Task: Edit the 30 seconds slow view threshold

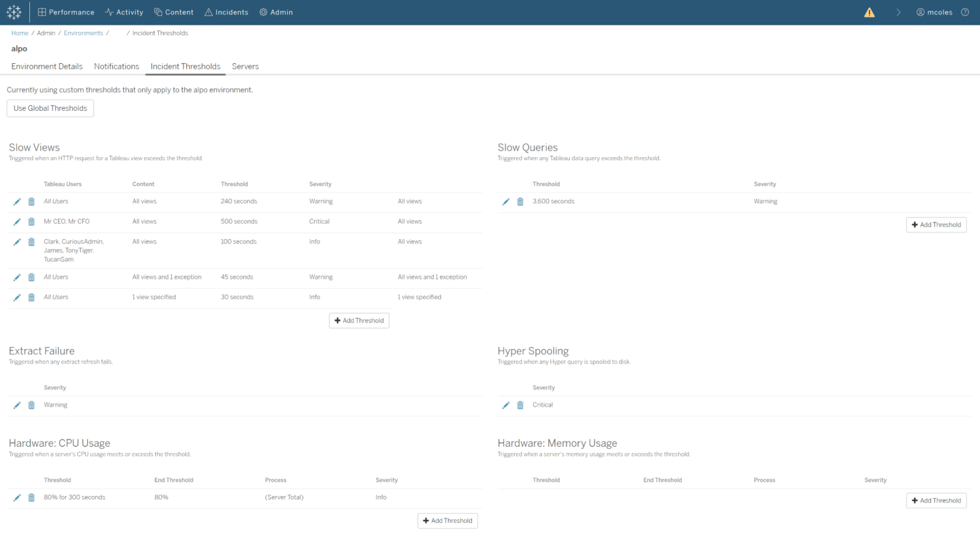Action: (17, 297)
